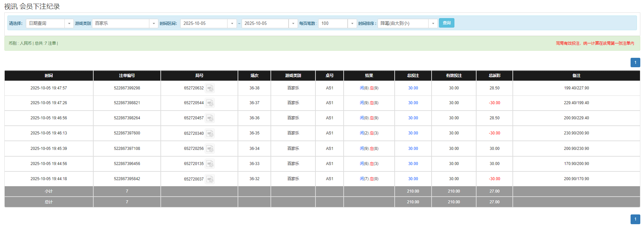The width and height of the screenshot is (644, 242).
Task: Click the 时间 column header
Action: (x=49, y=76)
